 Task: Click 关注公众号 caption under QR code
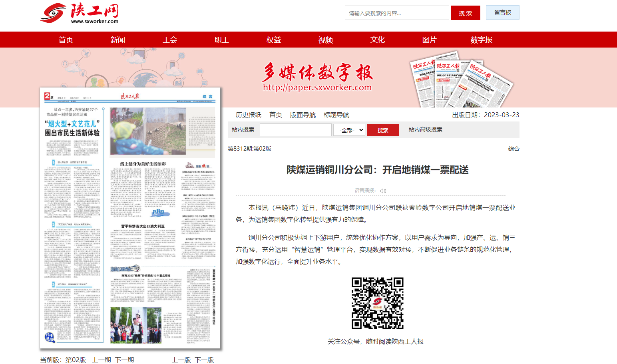coord(375,341)
